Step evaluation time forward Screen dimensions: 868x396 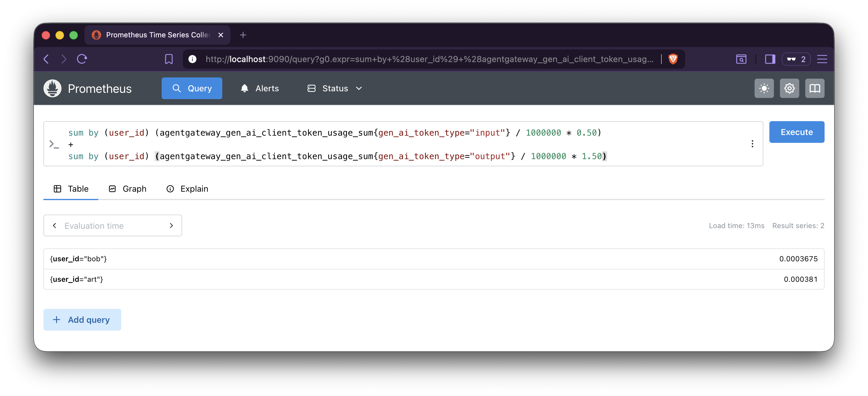171,226
